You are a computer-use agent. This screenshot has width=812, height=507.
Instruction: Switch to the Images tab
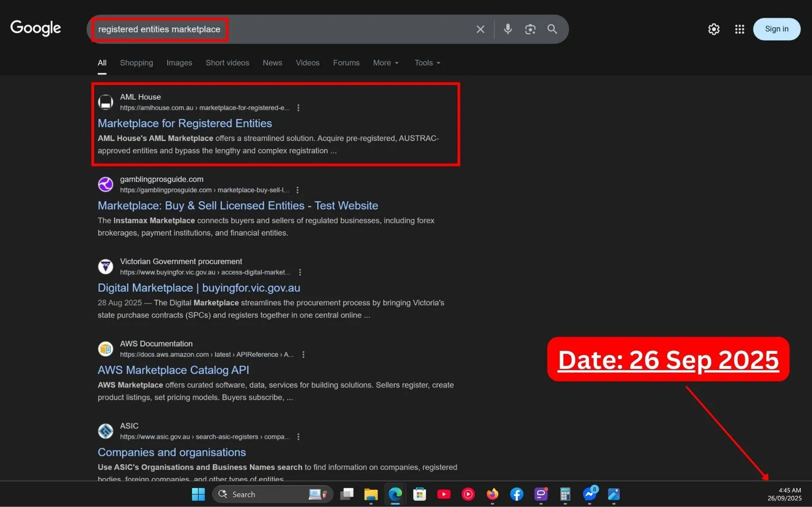pos(179,63)
